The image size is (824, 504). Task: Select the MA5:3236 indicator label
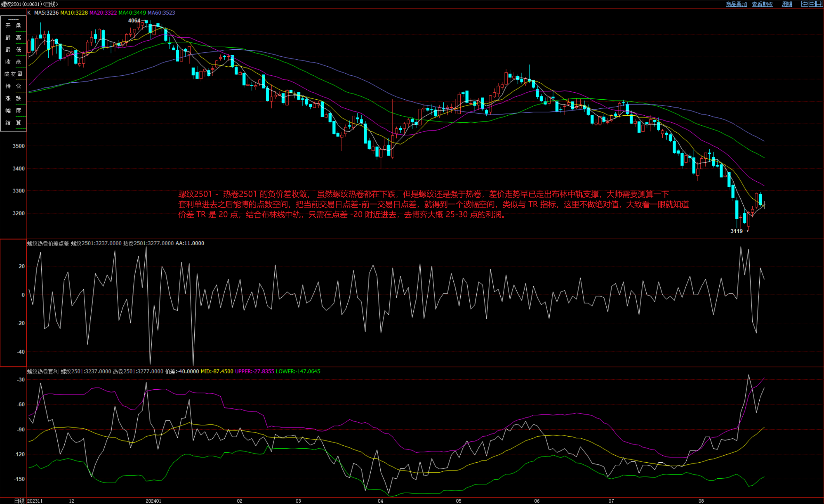[x=46, y=13]
